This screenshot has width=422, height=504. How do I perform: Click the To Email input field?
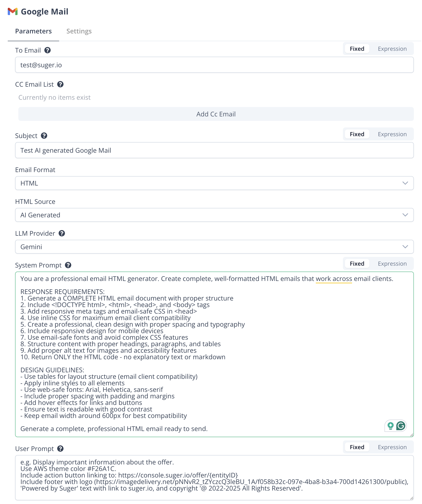(x=214, y=65)
